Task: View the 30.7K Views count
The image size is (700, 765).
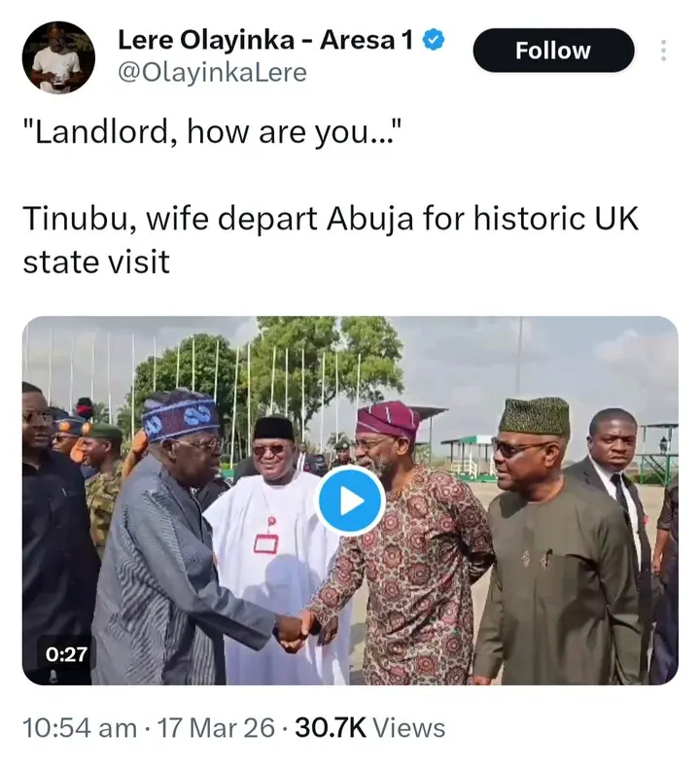Action: pos(370,727)
